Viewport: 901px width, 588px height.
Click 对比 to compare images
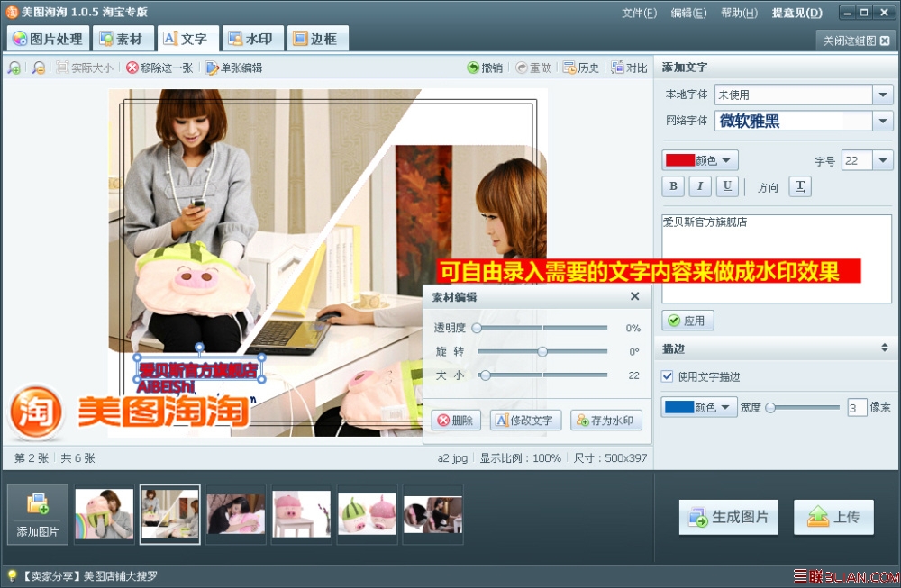click(x=629, y=68)
